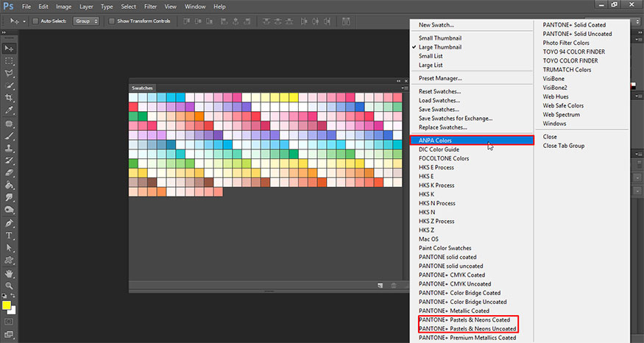Viewport: 644px width, 343px height.
Task: Select the Move tool in the toolbar
Action: (x=10, y=49)
